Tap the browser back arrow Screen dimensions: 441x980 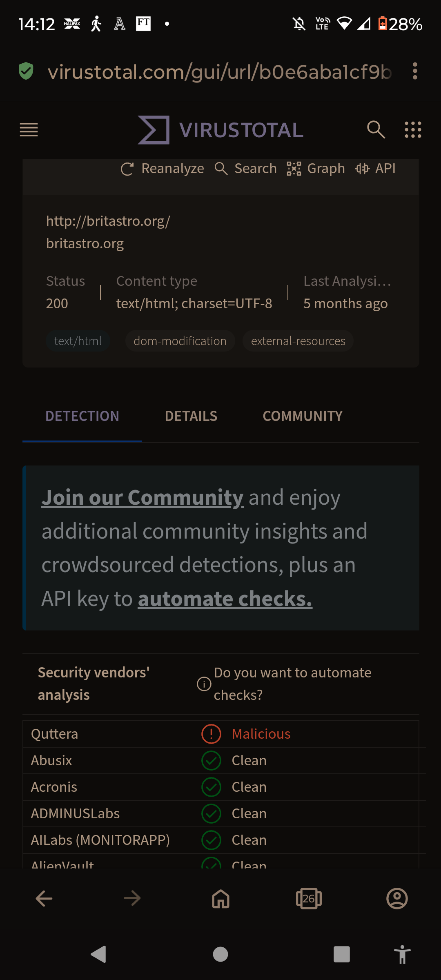(44, 898)
